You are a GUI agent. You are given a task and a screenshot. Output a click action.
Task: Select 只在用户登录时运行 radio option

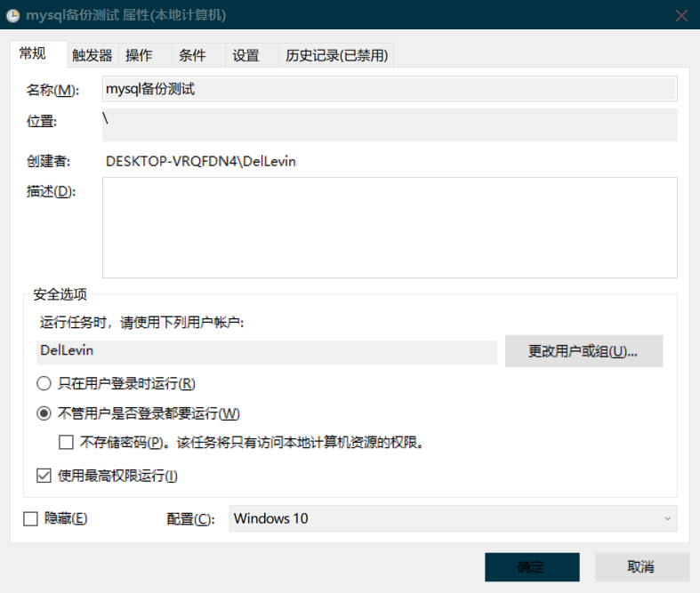[44, 383]
